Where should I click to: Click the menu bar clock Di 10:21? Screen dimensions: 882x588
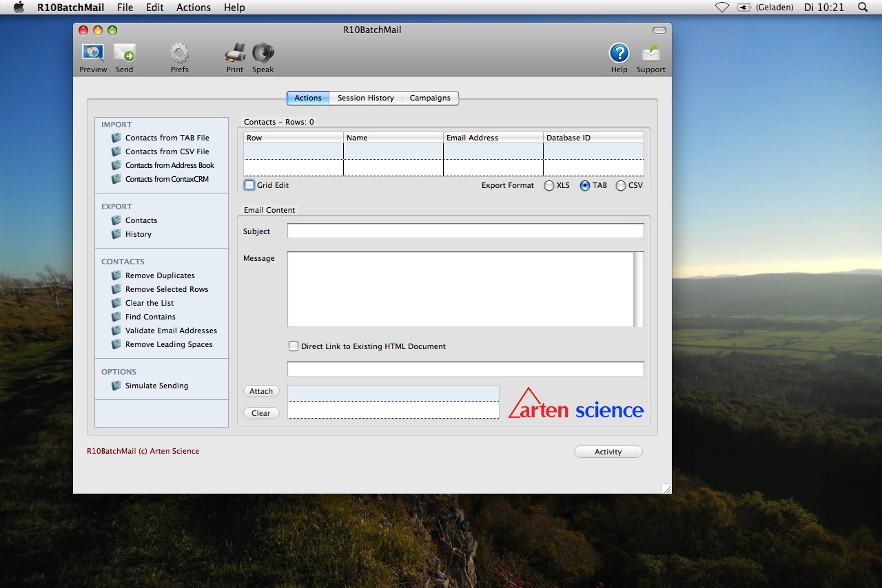pos(824,7)
